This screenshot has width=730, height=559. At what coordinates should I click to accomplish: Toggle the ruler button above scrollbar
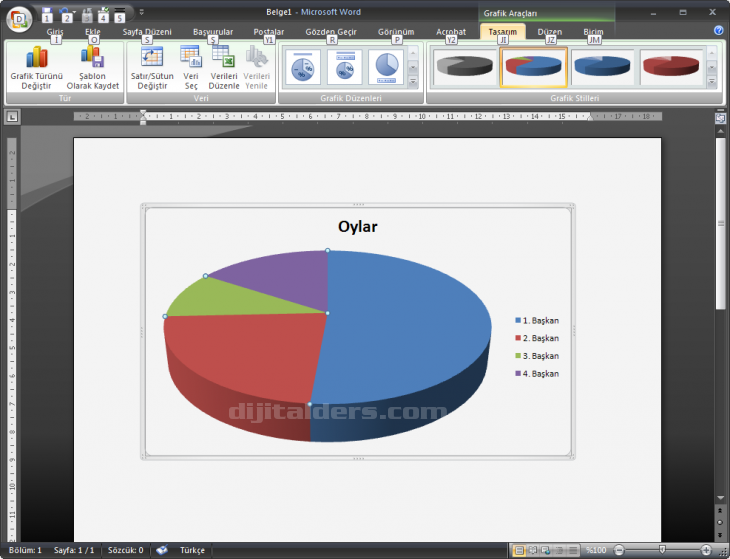pos(720,118)
